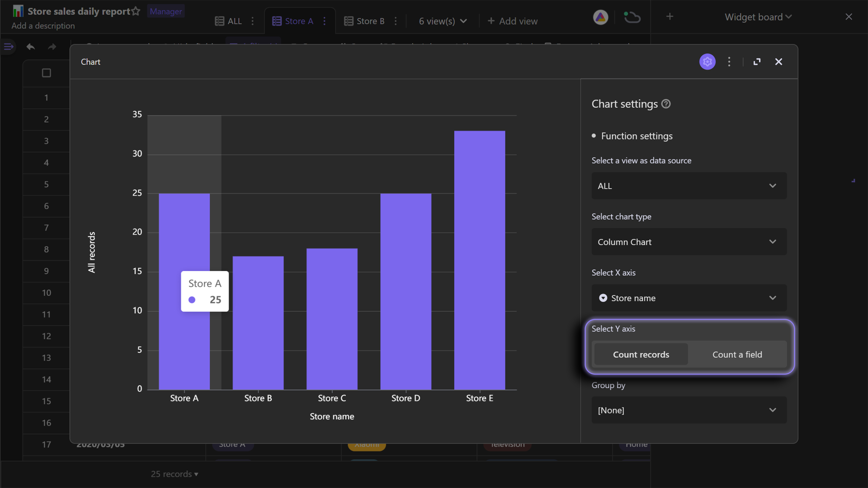Viewport: 868px width, 488px height.
Task: Click the close chart modal icon
Action: (x=779, y=62)
